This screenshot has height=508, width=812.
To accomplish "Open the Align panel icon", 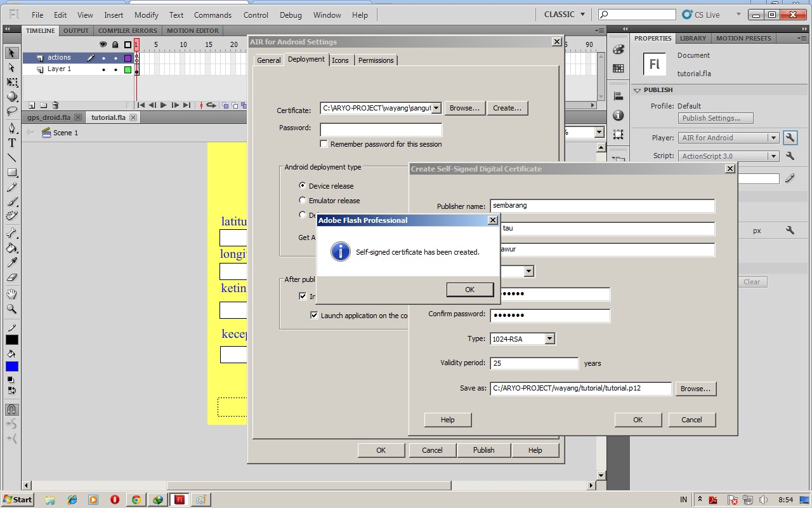I will click(x=619, y=95).
